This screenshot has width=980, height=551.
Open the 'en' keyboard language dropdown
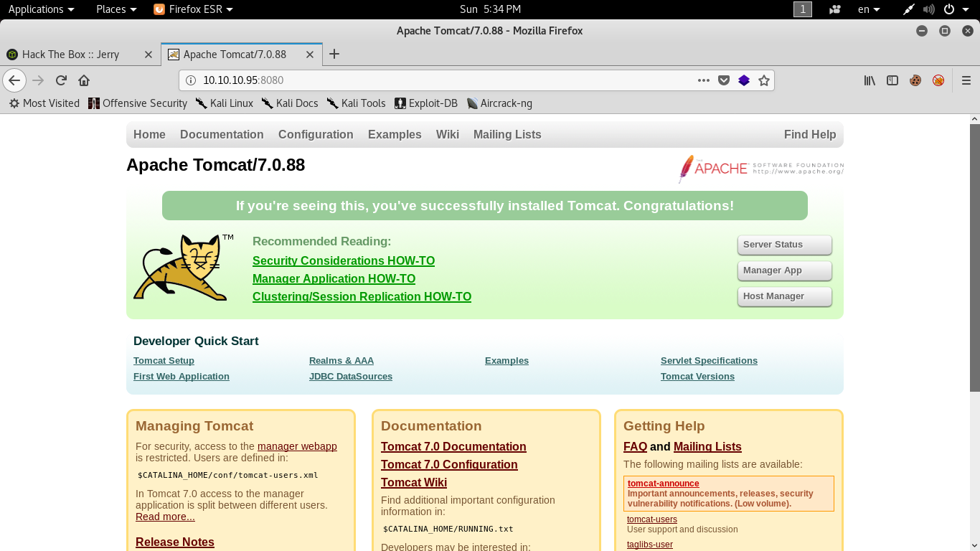[x=869, y=9]
